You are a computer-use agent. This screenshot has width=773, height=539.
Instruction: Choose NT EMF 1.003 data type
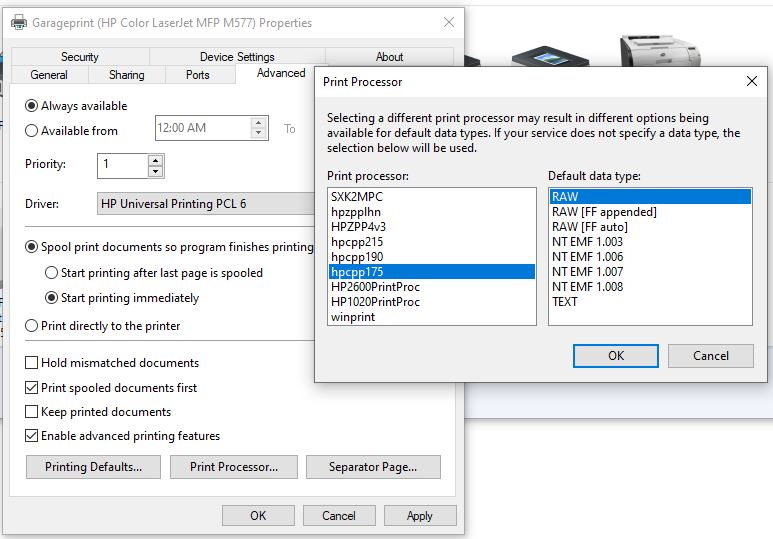point(650,242)
